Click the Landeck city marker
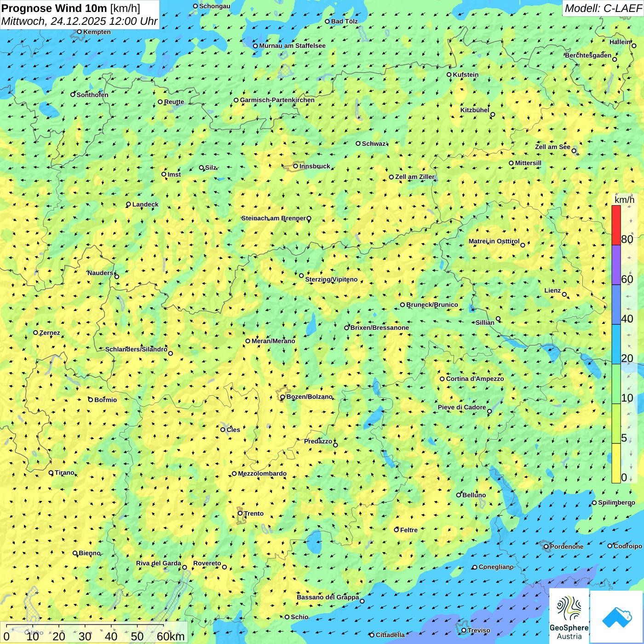Viewport: 644px width, 644px height. [x=128, y=204]
